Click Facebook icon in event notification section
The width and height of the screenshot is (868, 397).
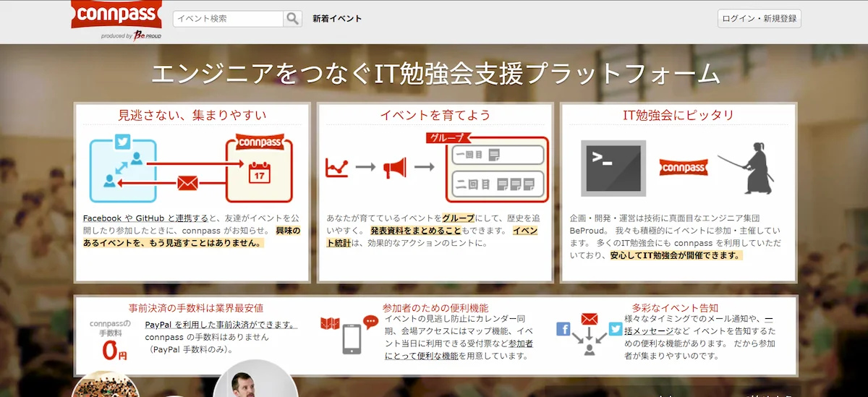point(563,329)
